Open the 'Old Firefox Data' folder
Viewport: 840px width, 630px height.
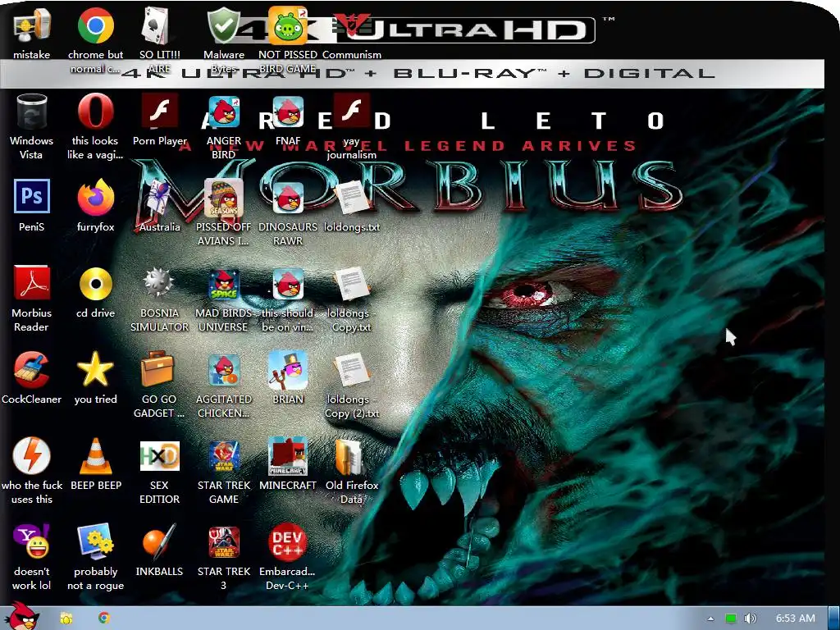coord(349,456)
